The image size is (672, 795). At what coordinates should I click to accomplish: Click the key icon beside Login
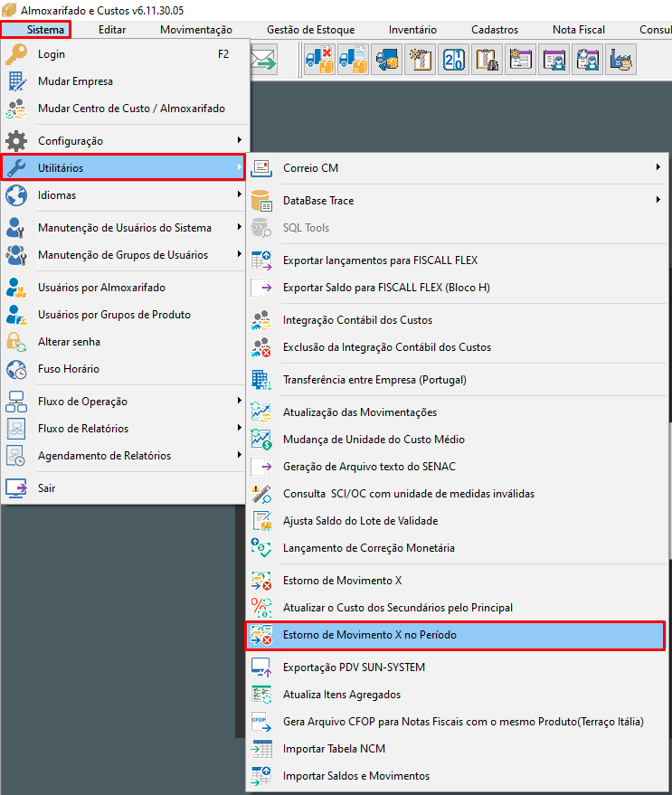(16, 54)
